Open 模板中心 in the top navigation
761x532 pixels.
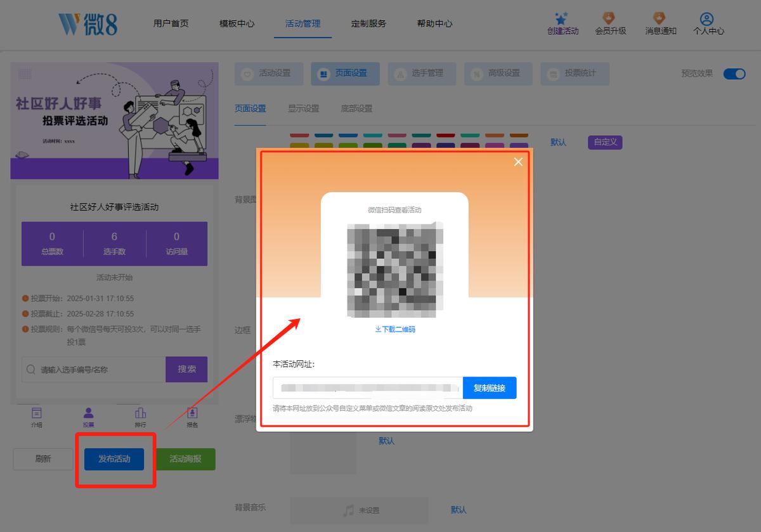pos(237,23)
